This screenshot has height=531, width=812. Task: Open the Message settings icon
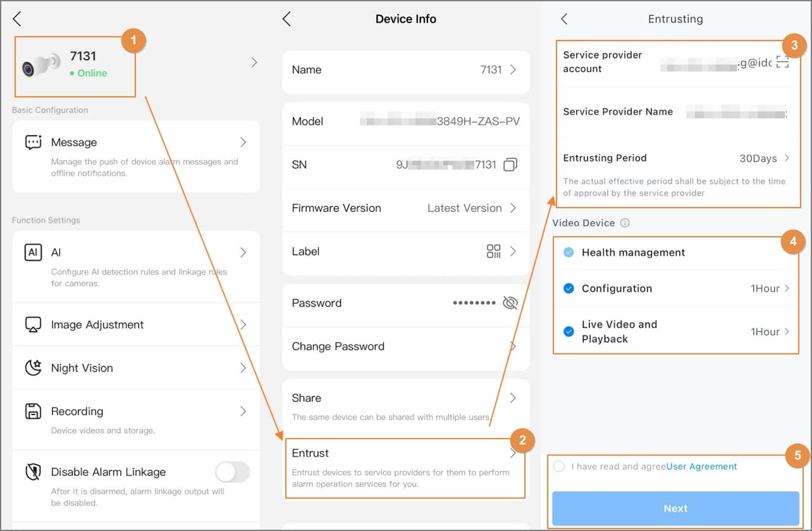(33, 142)
